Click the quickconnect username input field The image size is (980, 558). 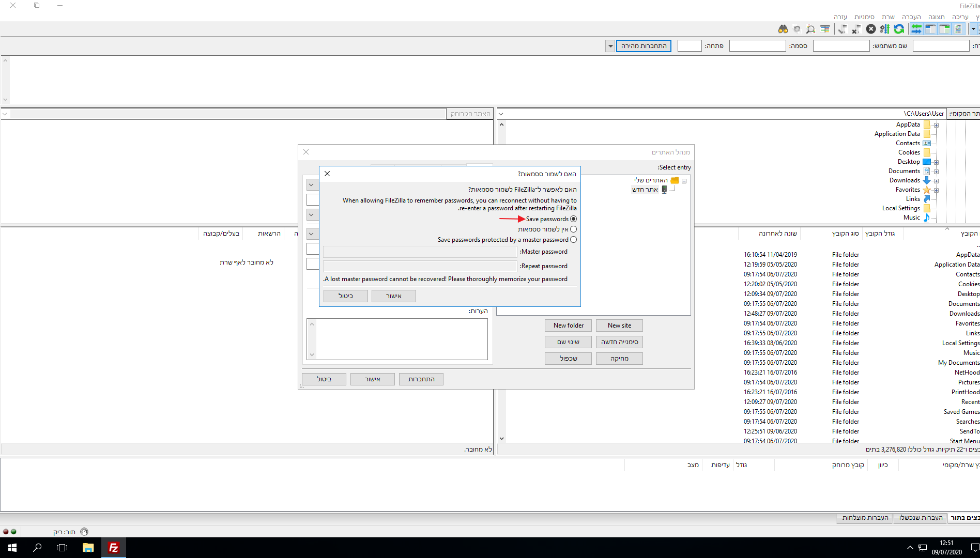click(841, 46)
